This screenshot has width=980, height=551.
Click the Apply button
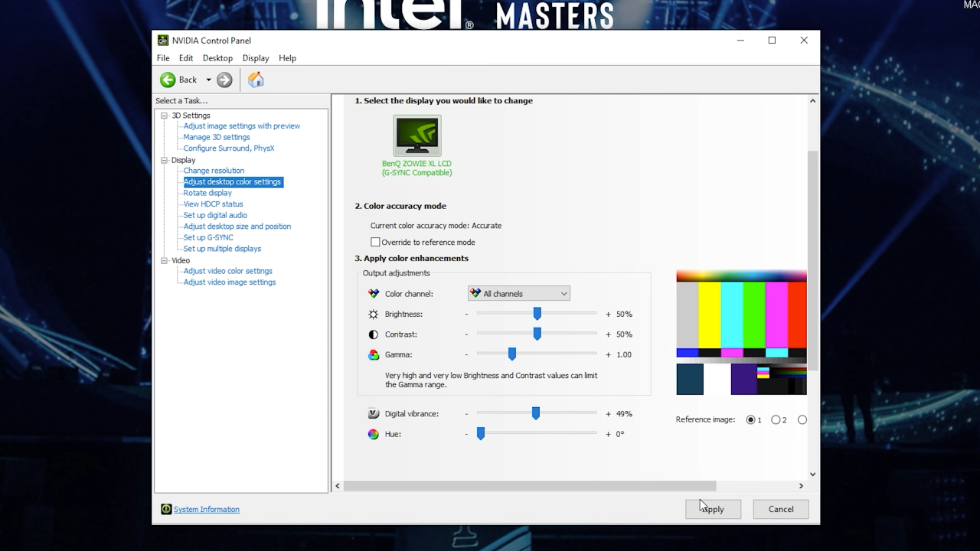[713, 509]
